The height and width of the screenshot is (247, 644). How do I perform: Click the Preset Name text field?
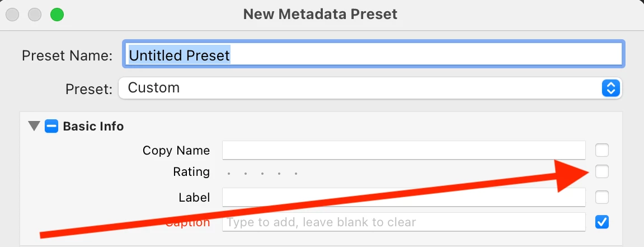[372, 55]
